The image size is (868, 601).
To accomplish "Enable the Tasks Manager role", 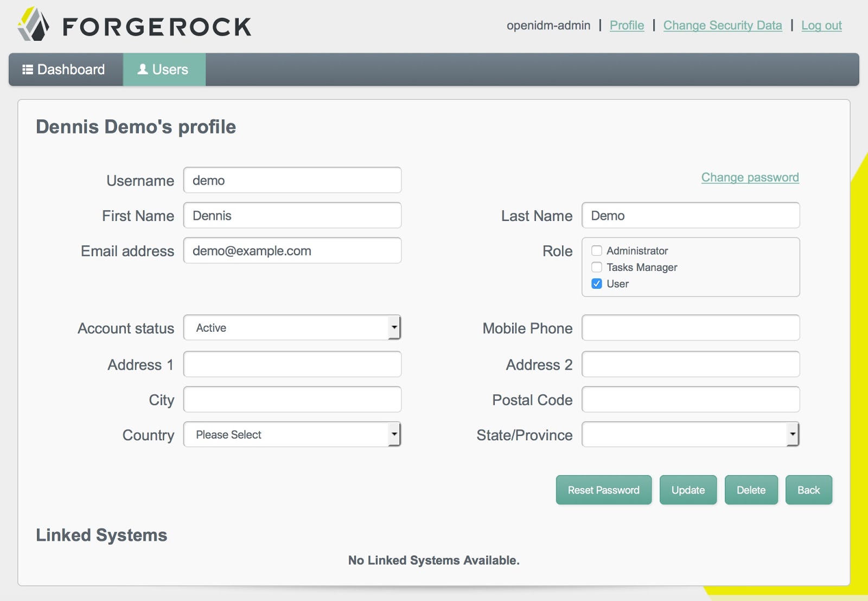I will (596, 267).
